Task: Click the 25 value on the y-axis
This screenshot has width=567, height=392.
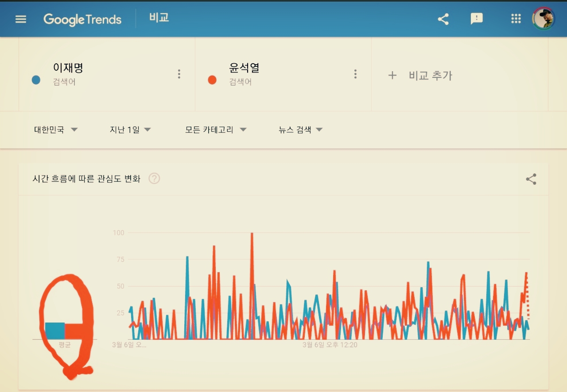Action: (120, 313)
